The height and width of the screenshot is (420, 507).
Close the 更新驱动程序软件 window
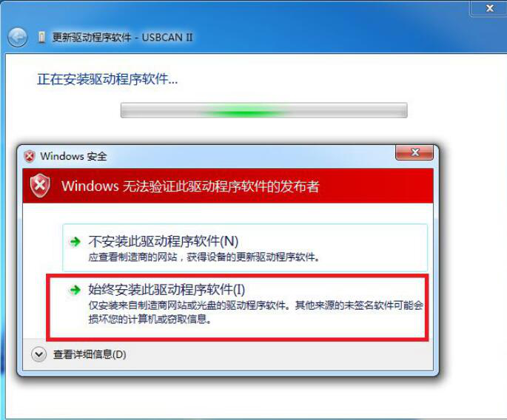(x=489, y=7)
